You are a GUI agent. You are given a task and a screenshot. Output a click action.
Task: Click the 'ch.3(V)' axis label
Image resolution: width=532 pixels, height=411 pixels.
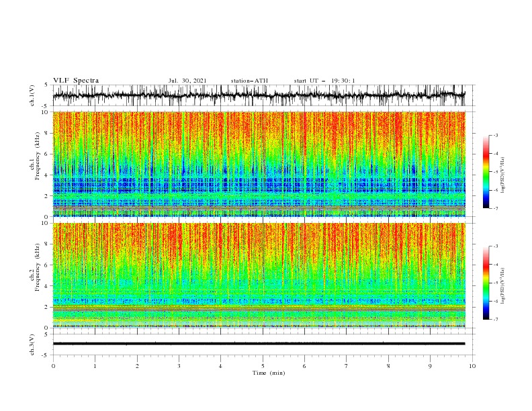point(32,345)
